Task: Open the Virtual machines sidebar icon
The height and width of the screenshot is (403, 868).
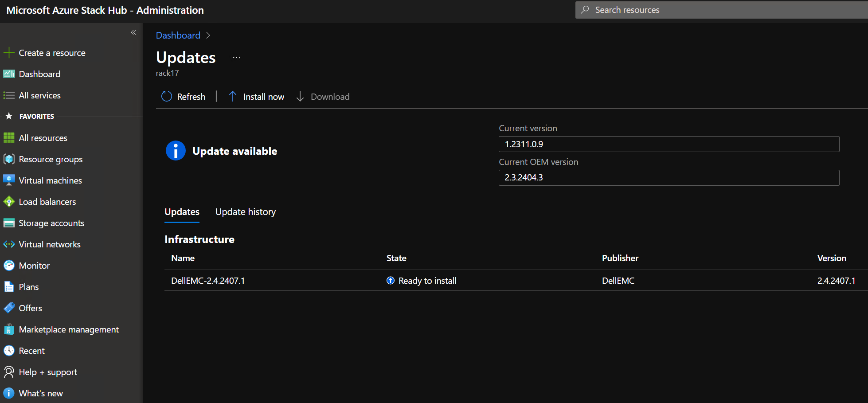Action: (x=9, y=180)
